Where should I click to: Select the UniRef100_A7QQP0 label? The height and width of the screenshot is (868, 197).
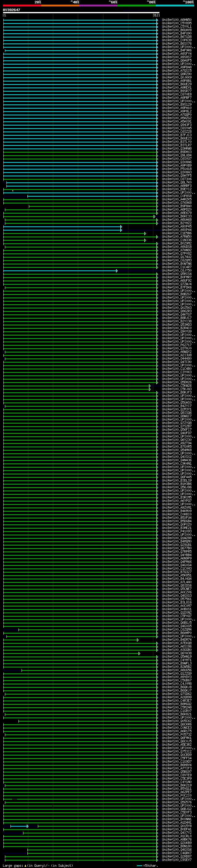coord(176,115)
